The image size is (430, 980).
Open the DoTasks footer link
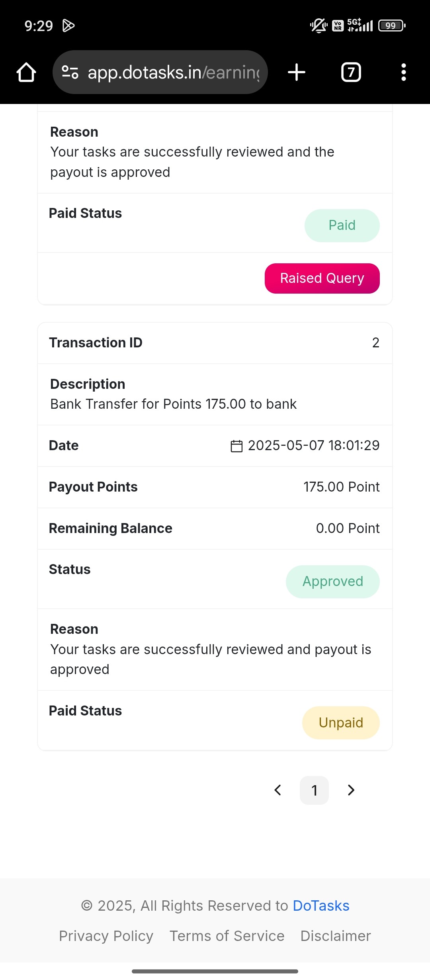pos(321,906)
